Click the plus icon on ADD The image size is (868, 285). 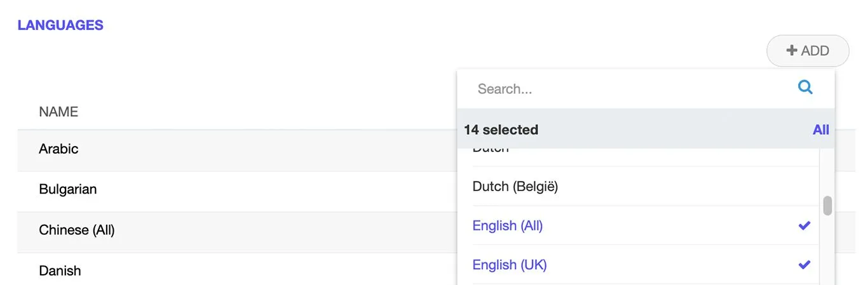coord(792,51)
